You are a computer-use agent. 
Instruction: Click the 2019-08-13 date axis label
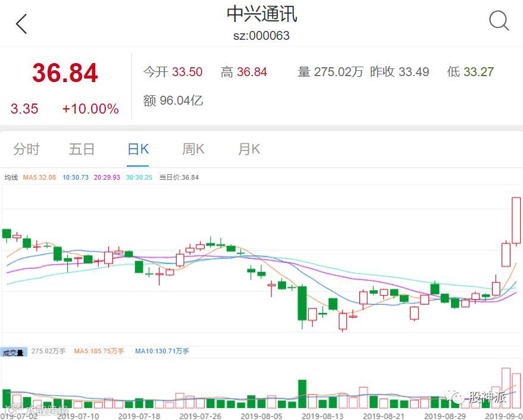tap(322, 416)
